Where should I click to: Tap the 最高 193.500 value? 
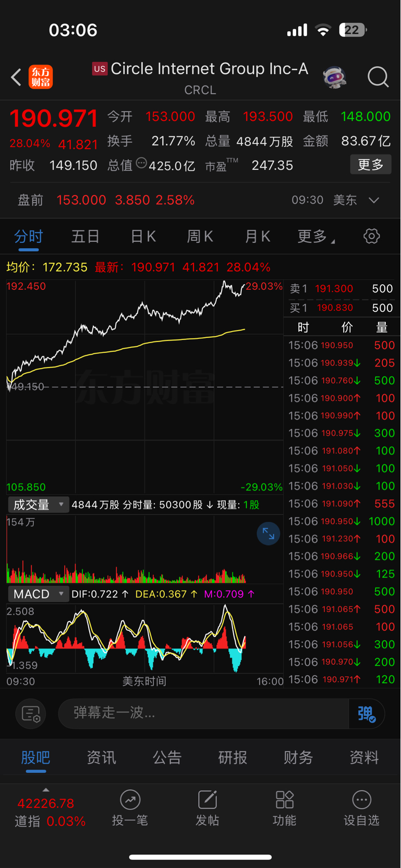coord(268,117)
